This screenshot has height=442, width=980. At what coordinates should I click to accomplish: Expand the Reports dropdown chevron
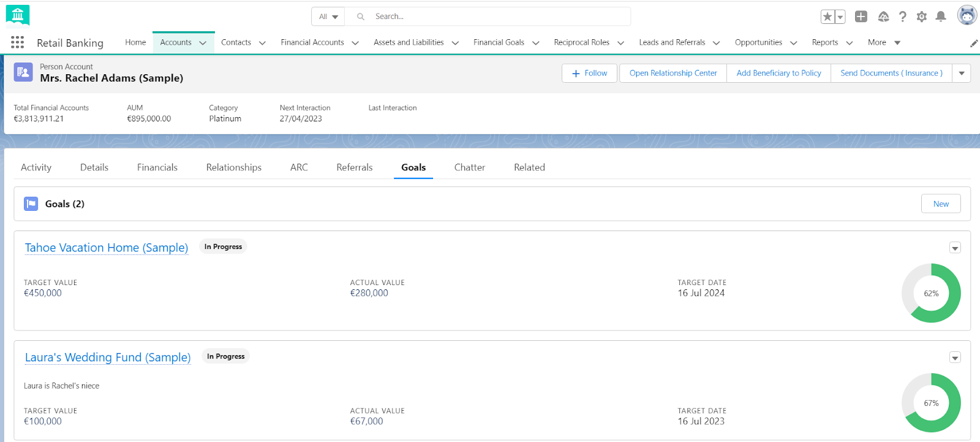click(x=850, y=43)
